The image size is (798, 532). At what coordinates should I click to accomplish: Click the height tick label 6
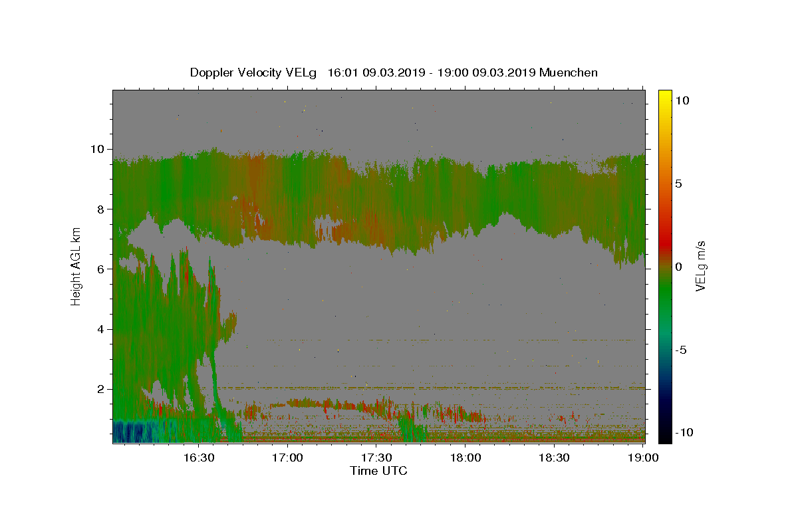click(102, 269)
